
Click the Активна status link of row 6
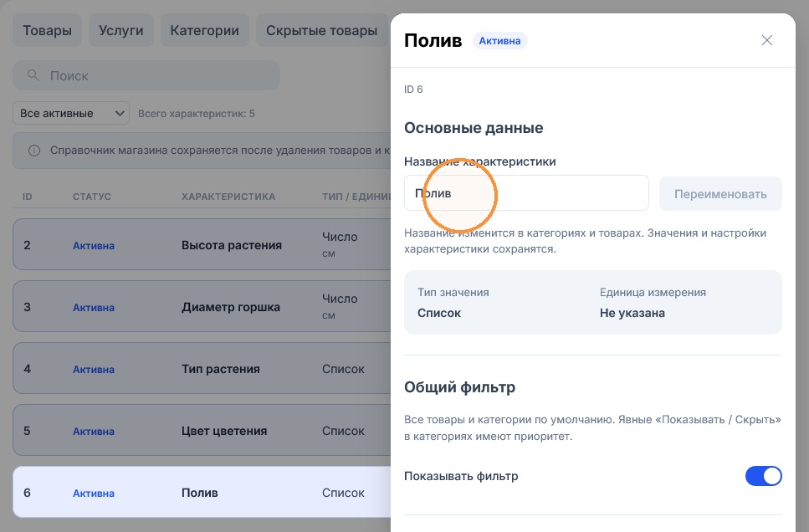[x=94, y=493]
